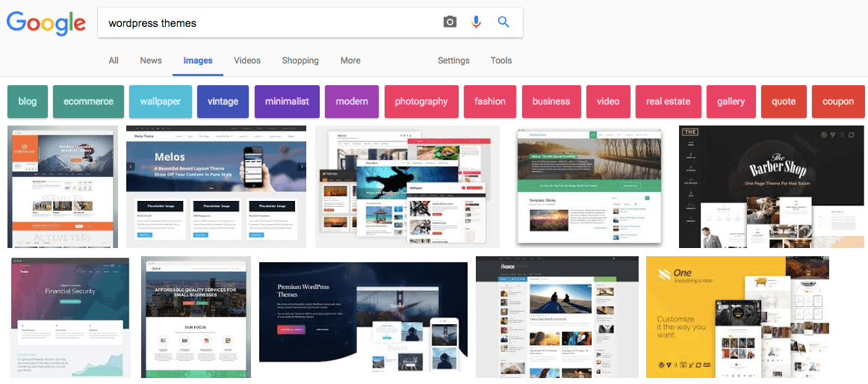Apply the 'real estate' filter chip
868x384 pixels.
pyautogui.click(x=668, y=102)
